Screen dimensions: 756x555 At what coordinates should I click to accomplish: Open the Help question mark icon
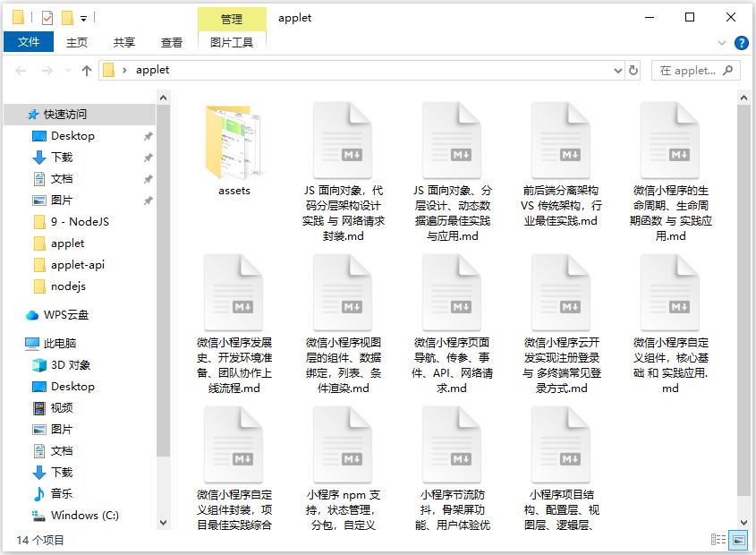pyautogui.click(x=741, y=43)
